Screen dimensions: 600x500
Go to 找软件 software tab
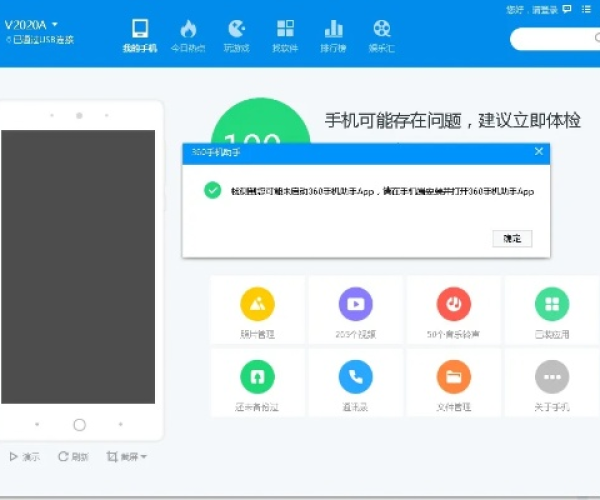(x=285, y=36)
